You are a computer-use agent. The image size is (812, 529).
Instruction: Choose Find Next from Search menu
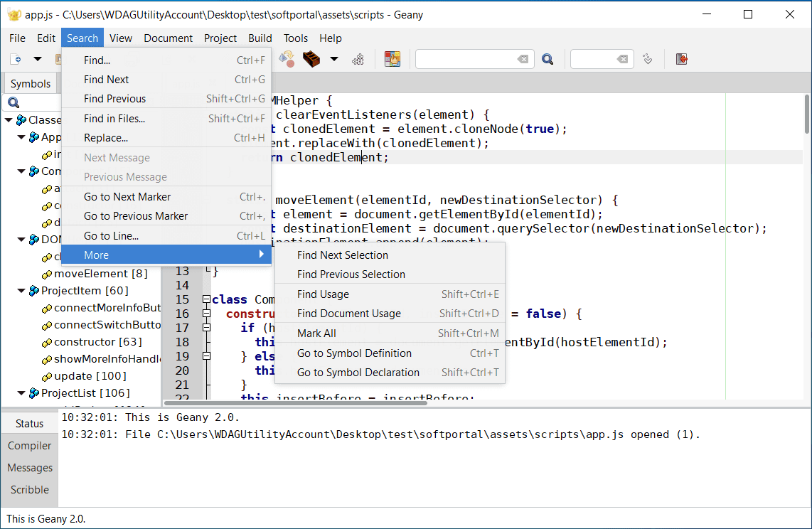coord(166,80)
